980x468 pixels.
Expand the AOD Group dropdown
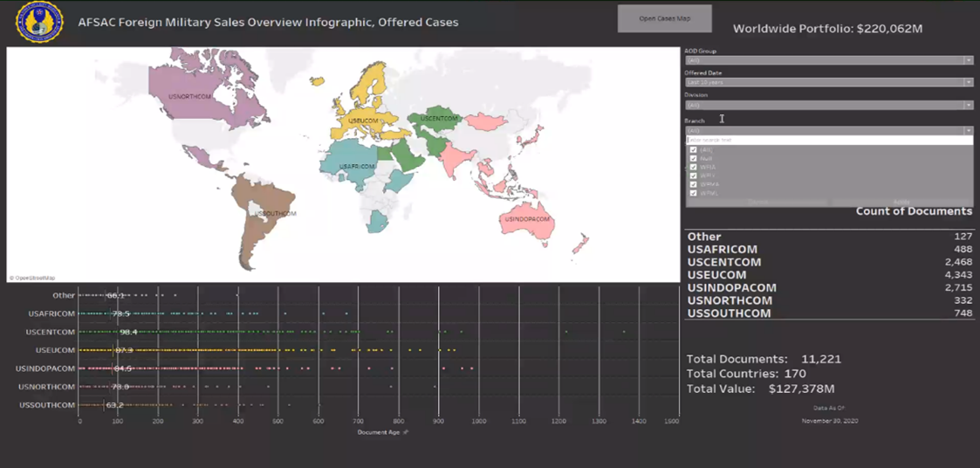tap(968, 60)
